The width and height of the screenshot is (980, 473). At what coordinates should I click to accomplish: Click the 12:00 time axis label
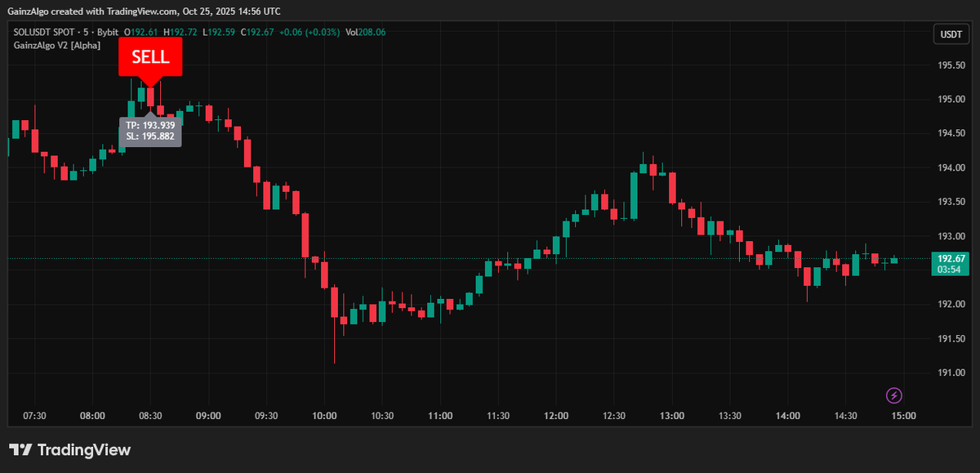click(x=556, y=416)
